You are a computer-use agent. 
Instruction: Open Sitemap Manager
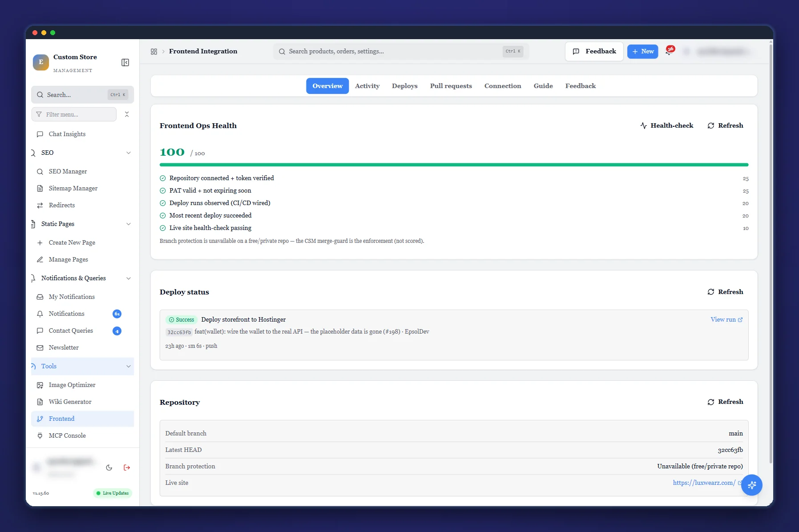(x=82, y=188)
